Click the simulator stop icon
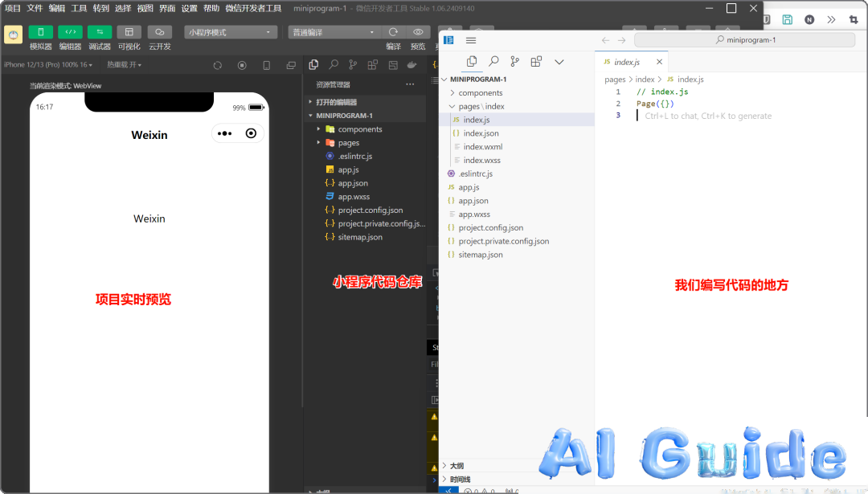 pos(242,65)
